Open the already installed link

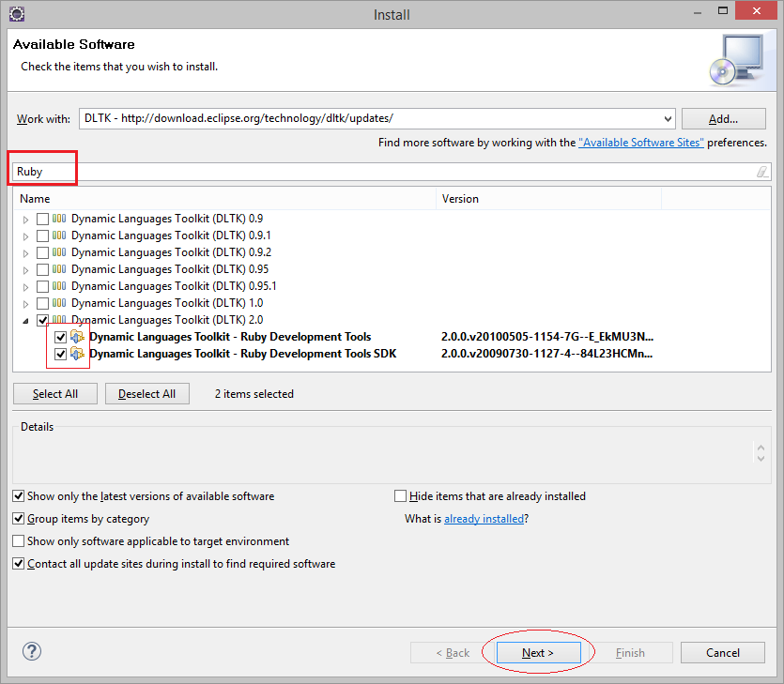pyautogui.click(x=484, y=519)
